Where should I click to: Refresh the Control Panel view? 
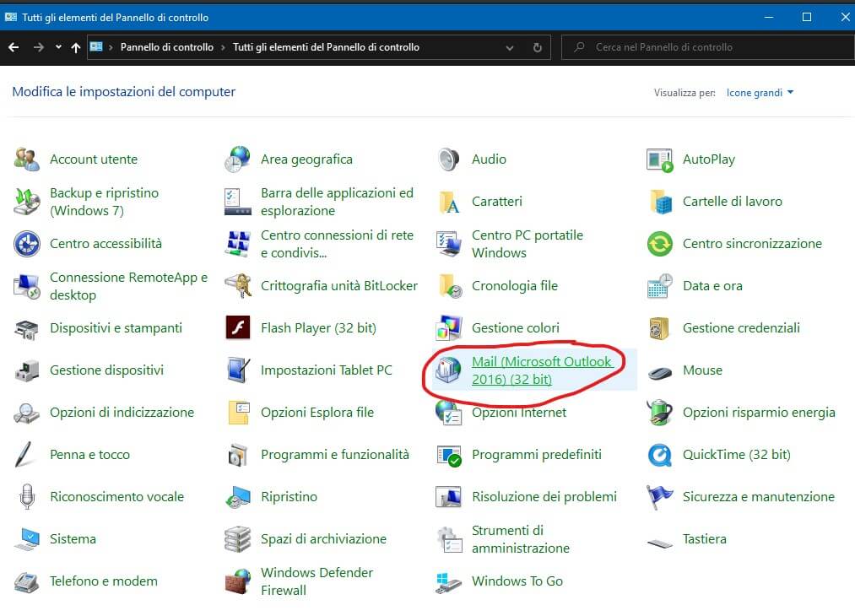tap(537, 48)
